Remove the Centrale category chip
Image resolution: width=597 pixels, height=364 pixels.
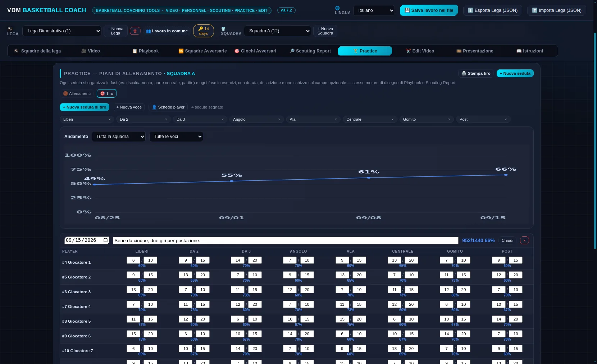[x=392, y=119]
